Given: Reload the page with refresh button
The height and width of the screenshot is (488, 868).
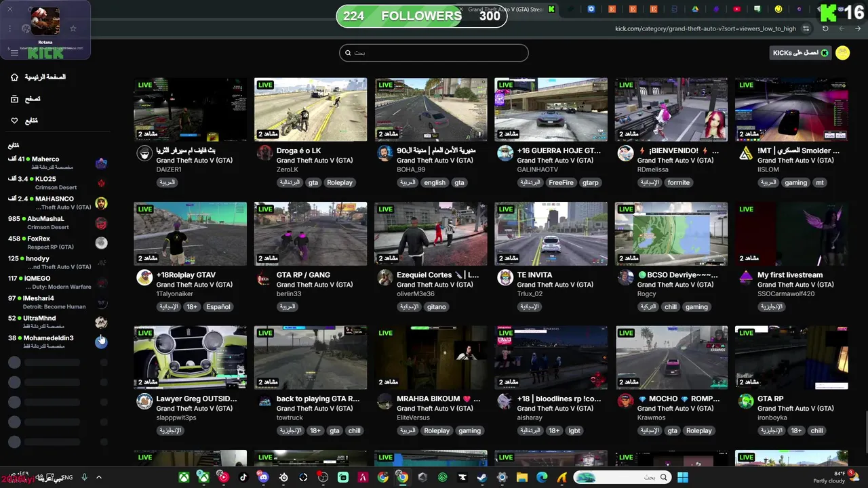Looking at the screenshot, I should click(x=825, y=28).
